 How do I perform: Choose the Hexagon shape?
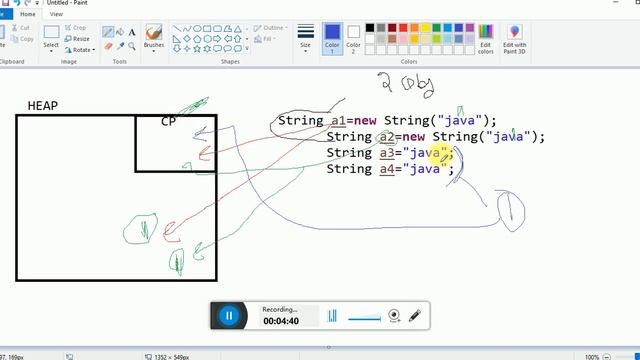tap(207, 39)
